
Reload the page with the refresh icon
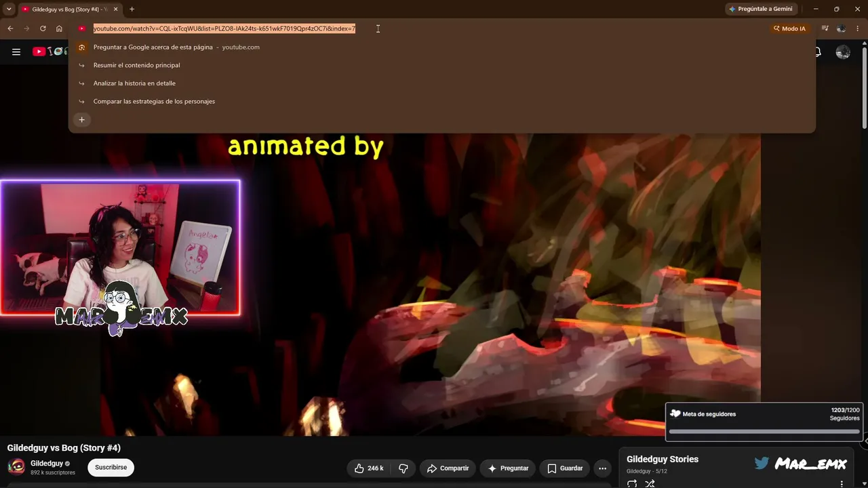pos(43,28)
